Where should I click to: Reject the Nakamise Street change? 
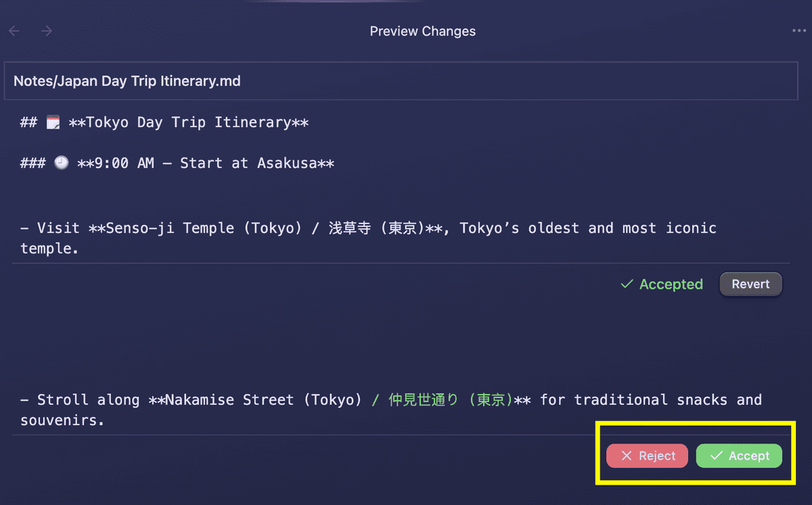648,456
